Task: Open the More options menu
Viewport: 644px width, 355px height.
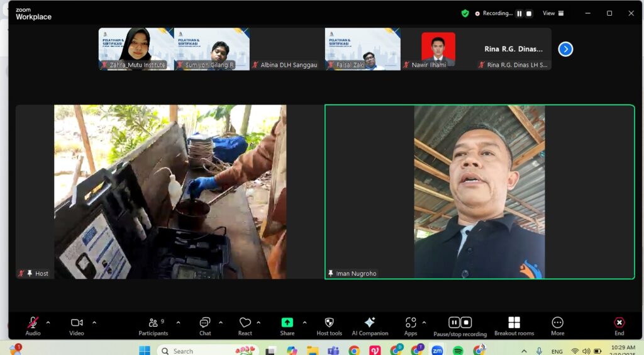Action: (557, 324)
